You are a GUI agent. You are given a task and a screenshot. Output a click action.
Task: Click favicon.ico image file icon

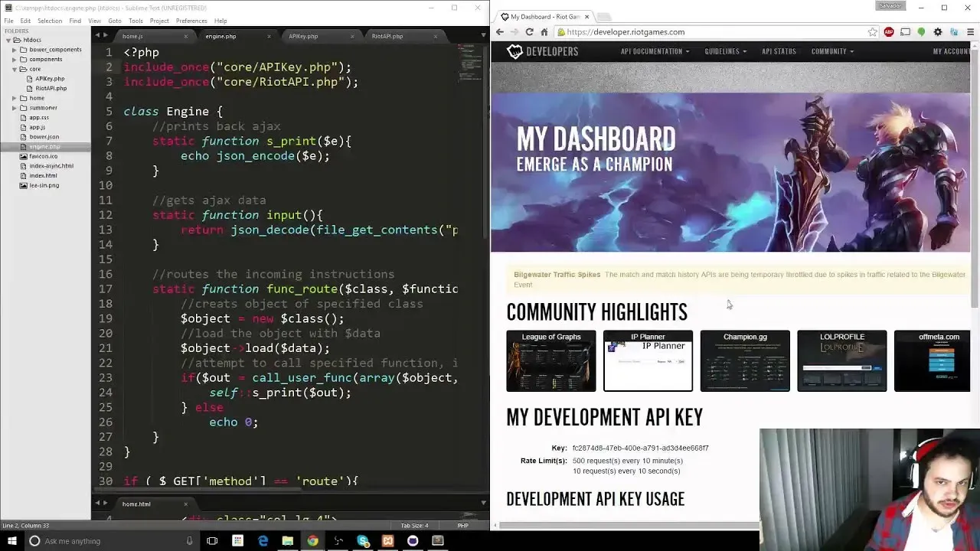pyautogui.click(x=24, y=156)
